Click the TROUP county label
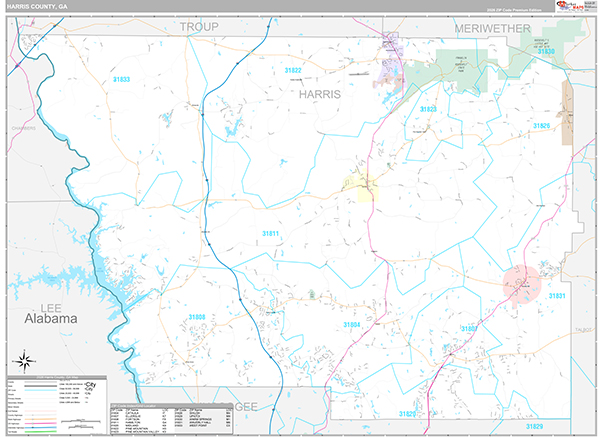 coord(198,26)
